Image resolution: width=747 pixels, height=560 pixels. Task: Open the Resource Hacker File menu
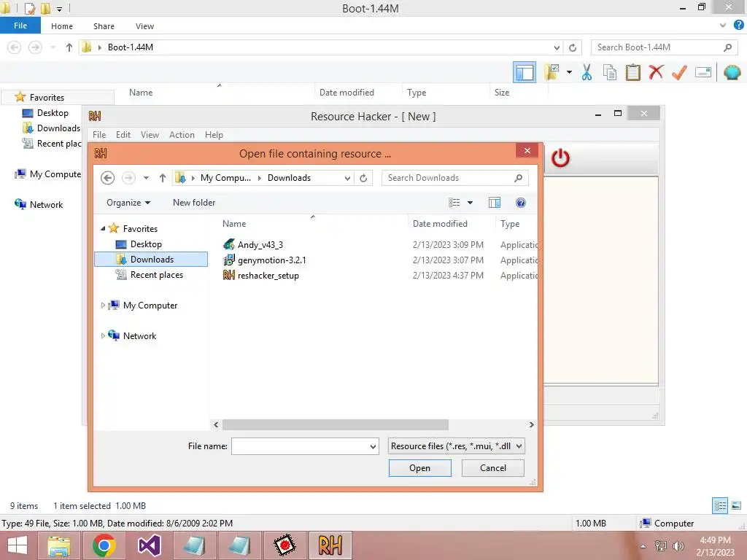coord(99,135)
